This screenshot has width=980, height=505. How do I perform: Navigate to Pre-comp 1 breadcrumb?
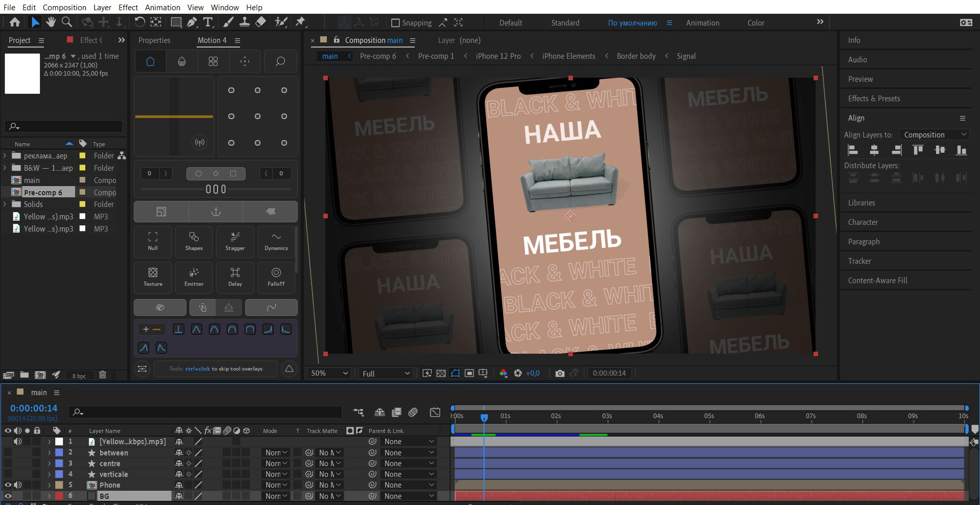tap(436, 56)
